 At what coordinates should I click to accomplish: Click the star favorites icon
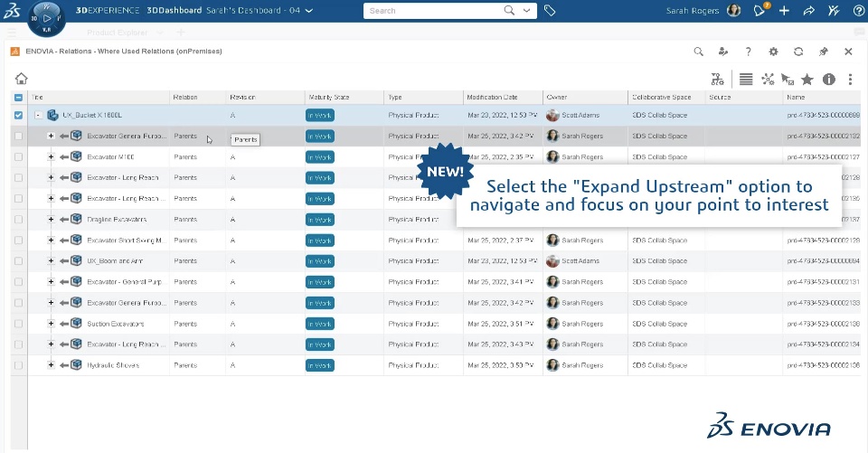point(807,80)
